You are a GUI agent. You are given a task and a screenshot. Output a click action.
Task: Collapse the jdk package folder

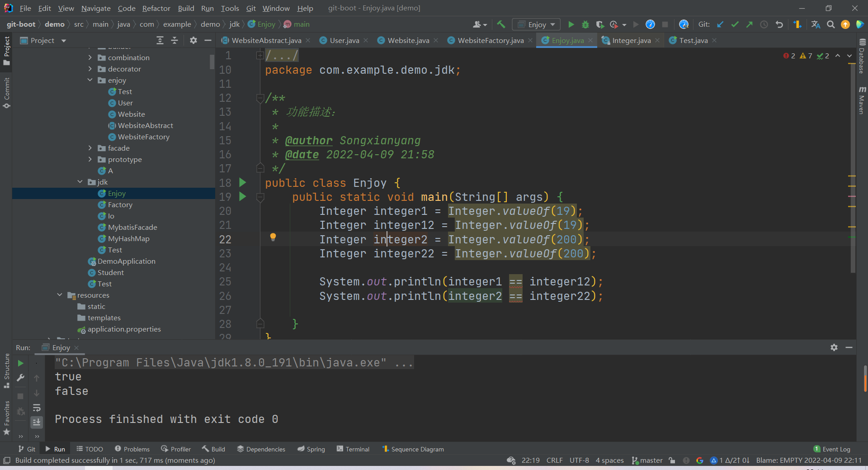80,182
